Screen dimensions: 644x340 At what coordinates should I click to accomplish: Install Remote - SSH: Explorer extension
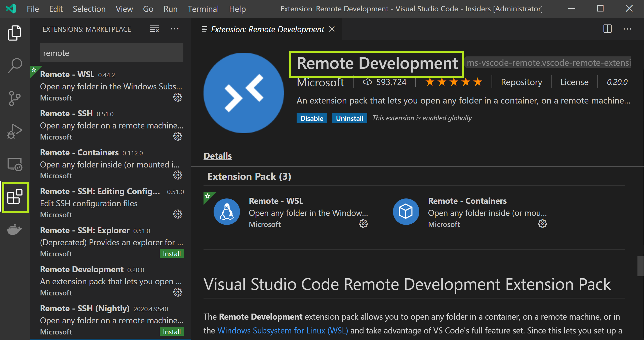[x=172, y=254]
